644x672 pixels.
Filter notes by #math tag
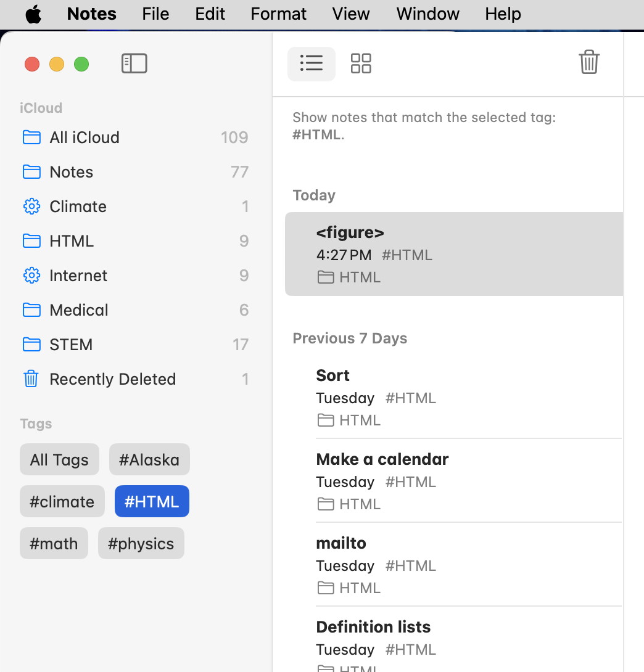tap(54, 543)
